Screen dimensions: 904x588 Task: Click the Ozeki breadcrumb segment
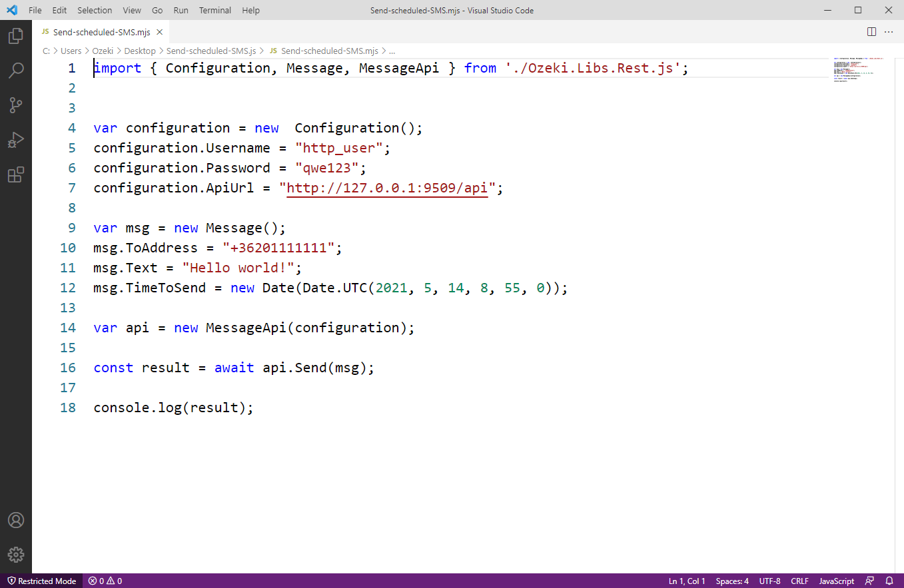tap(103, 51)
